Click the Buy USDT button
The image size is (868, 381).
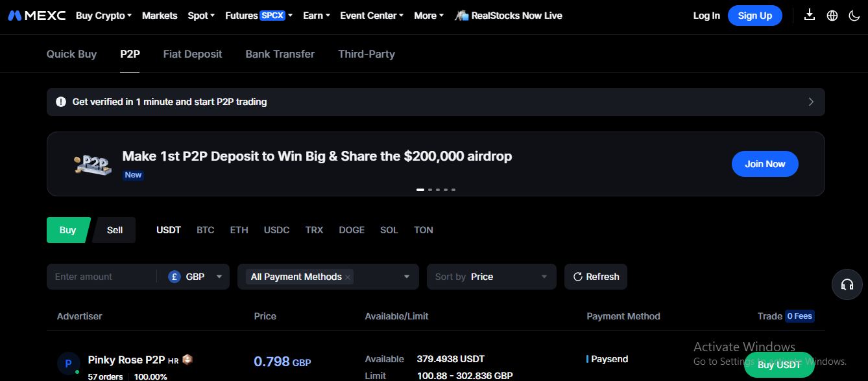779,365
